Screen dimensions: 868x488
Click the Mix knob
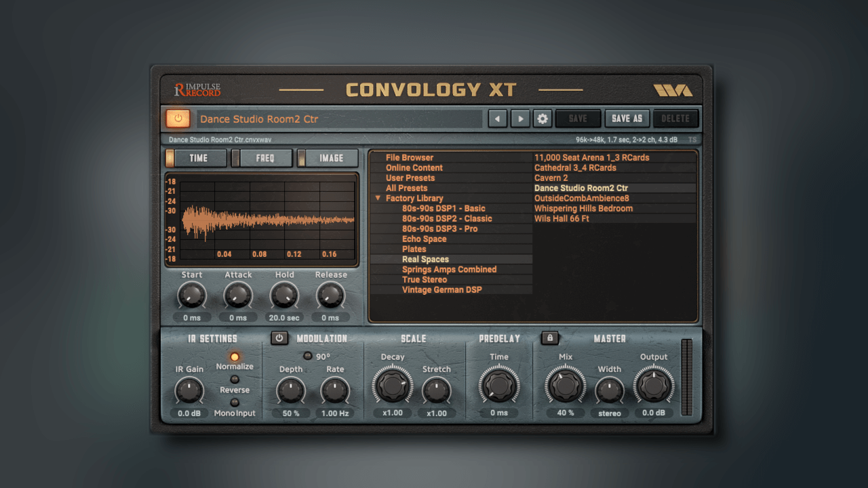(x=565, y=386)
